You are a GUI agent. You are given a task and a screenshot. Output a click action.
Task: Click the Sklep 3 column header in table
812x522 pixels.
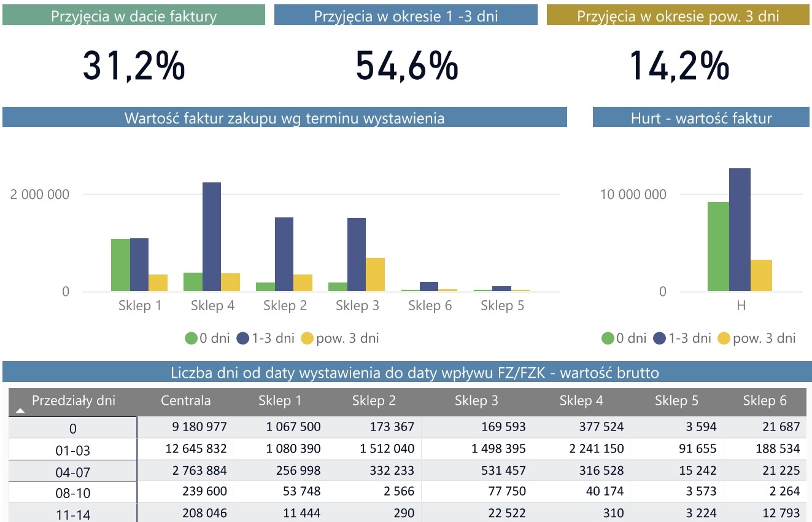[x=476, y=401]
